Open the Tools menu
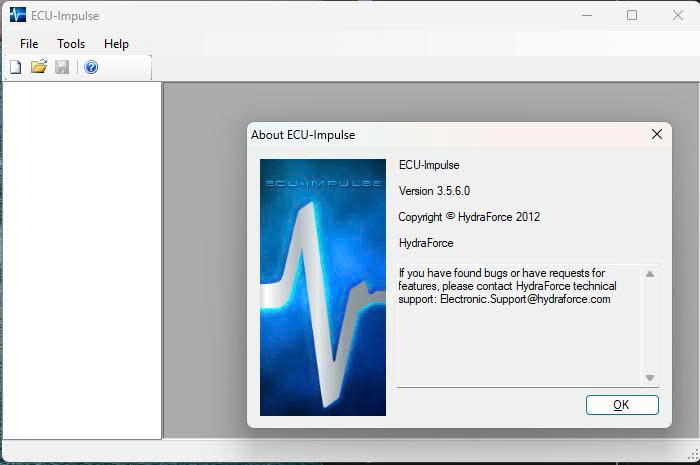 click(x=71, y=44)
